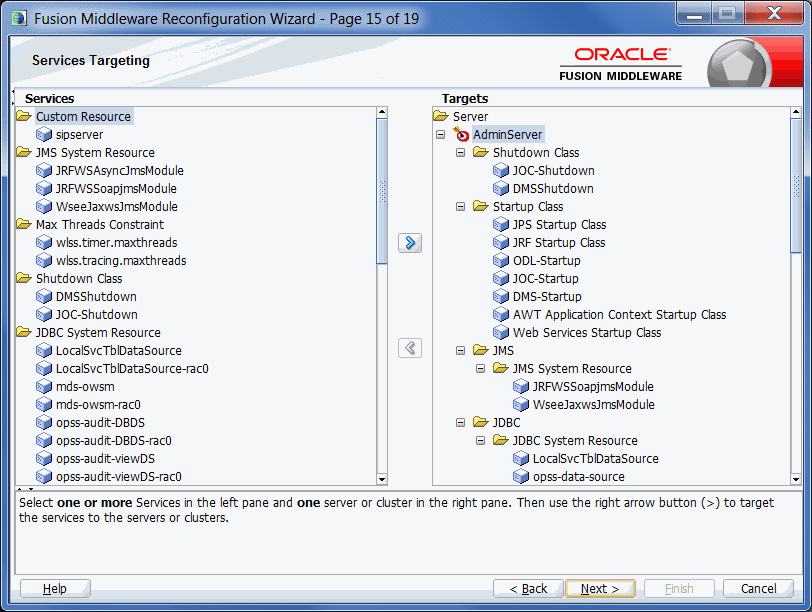Image resolution: width=812 pixels, height=612 pixels.
Task: Click the Help button
Action: [x=55, y=589]
